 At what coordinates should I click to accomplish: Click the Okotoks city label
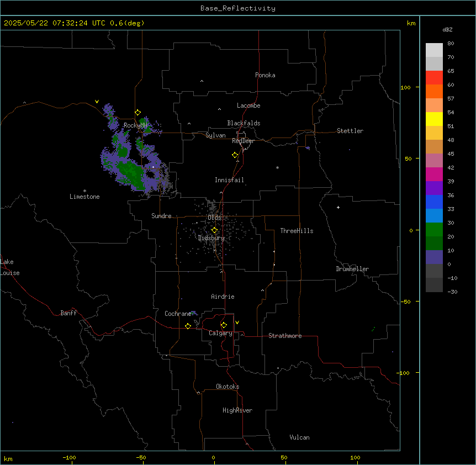tap(228, 387)
